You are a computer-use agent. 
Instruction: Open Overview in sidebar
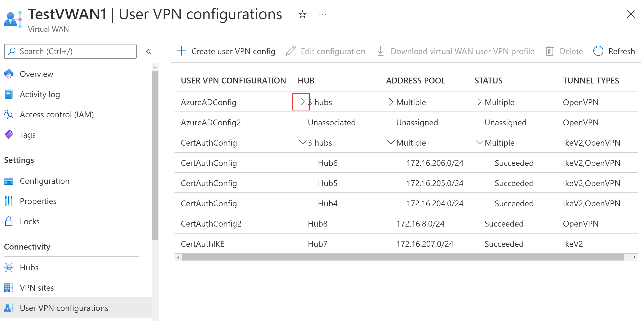(36, 74)
